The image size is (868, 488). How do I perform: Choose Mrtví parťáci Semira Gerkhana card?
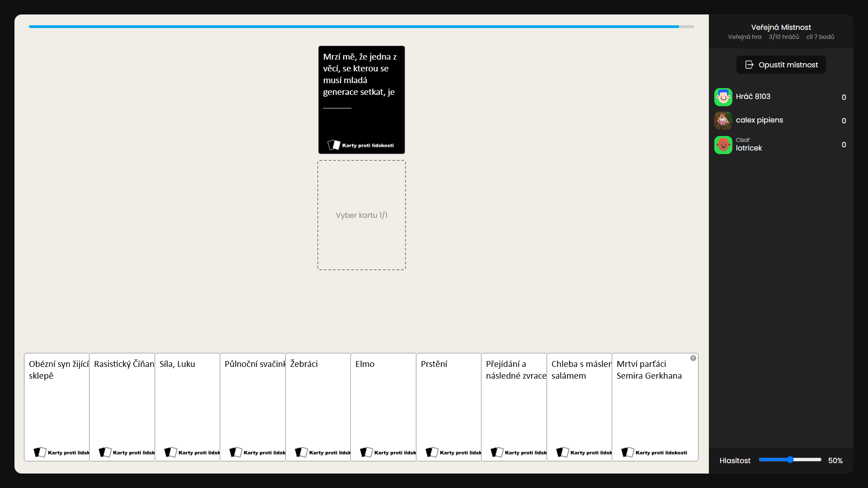pos(654,407)
